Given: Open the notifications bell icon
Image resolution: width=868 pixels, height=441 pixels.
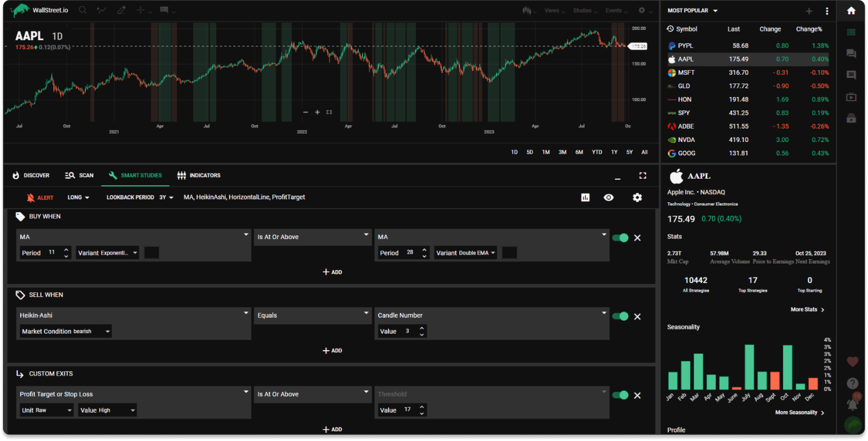Looking at the screenshot, I should tap(852, 404).
